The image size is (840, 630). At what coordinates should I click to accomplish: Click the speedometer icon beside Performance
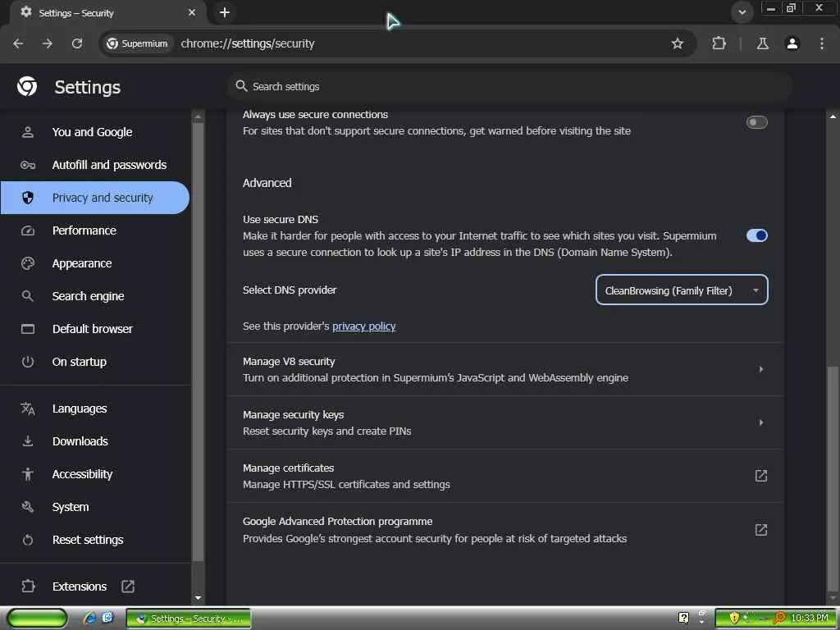point(28,231)
